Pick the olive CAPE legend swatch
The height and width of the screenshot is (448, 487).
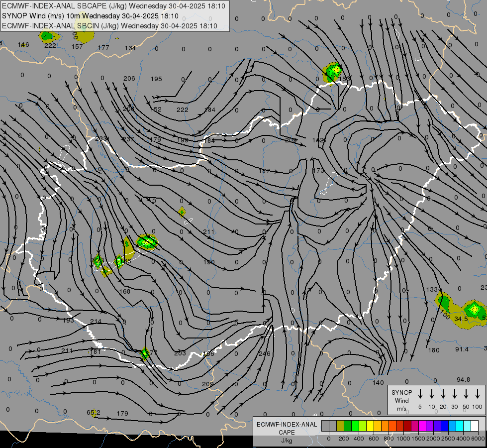pos(340,426)
